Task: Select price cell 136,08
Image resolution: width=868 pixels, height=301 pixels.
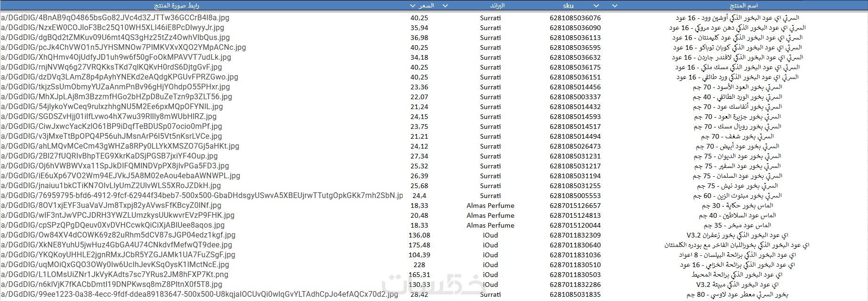Action: (x=419, y=235)
